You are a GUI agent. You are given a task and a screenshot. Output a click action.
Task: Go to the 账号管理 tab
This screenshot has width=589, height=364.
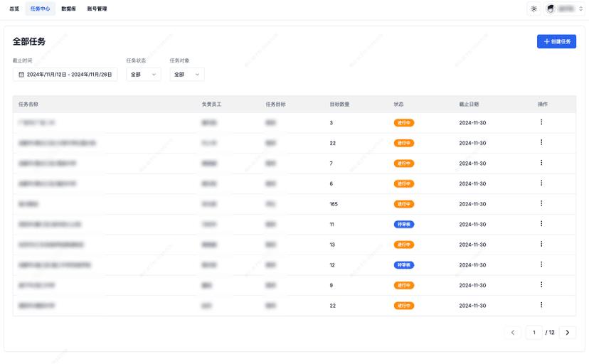[97, 9]
